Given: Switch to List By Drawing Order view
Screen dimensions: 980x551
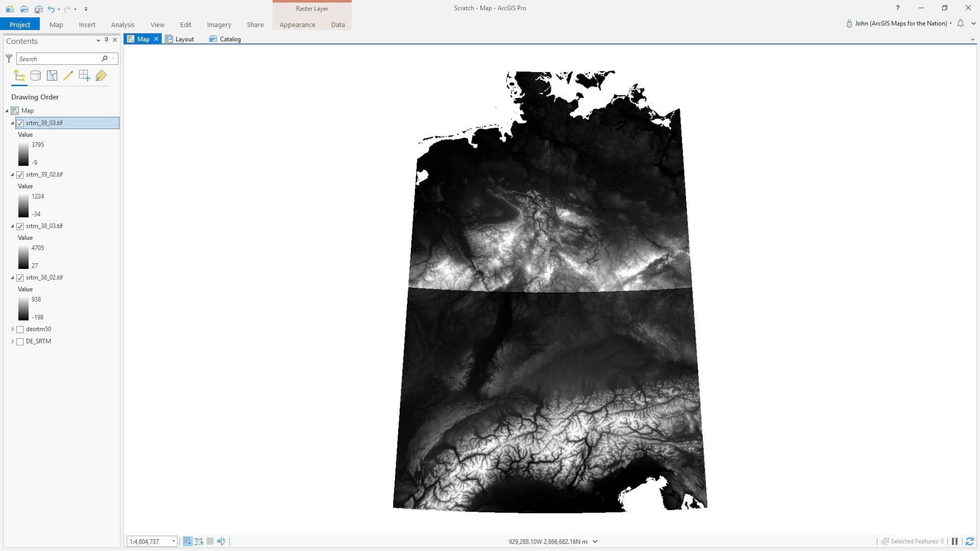Looking at the screenshot, I should click(x=19, y=76).
